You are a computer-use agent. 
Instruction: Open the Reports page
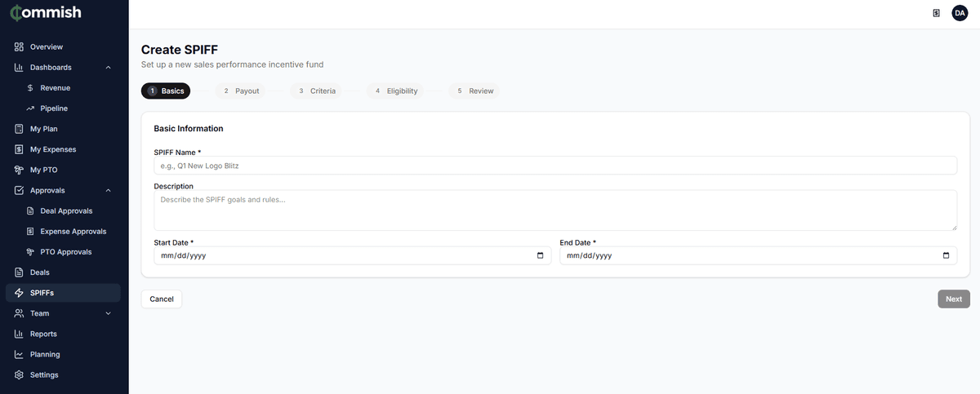(63, 334)
